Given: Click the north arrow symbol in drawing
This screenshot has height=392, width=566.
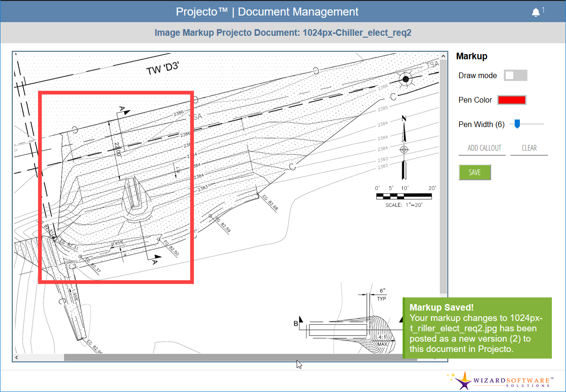Looking at the screenshot, I should click(404, 147).
